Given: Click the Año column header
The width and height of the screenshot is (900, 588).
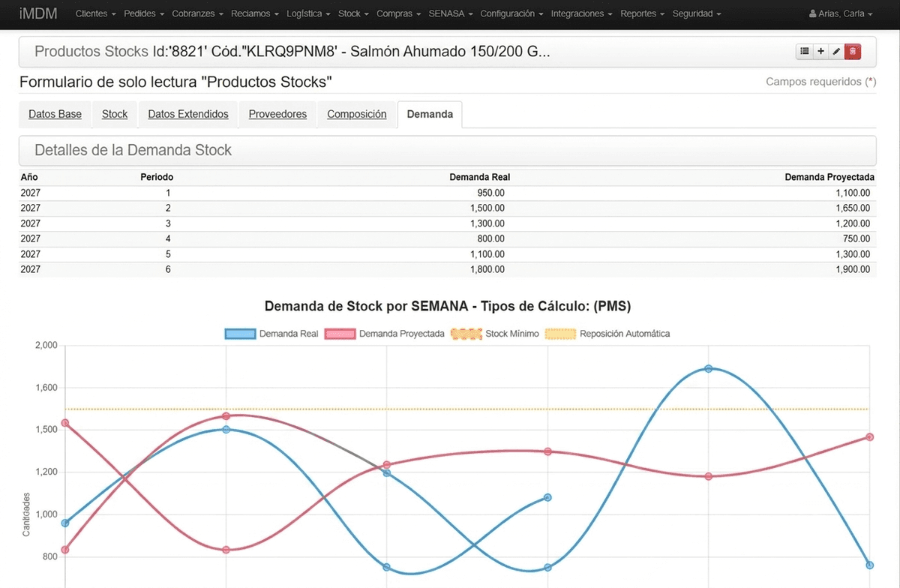Looking at the screenshot, I should pos(29,178).
